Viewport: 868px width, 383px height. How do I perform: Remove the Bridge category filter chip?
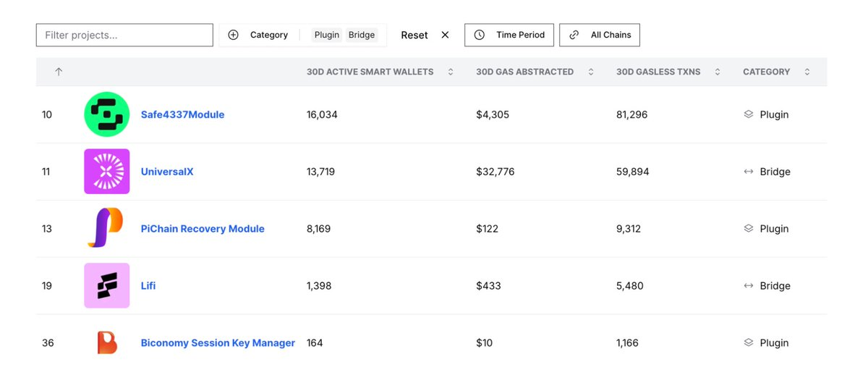362,35
